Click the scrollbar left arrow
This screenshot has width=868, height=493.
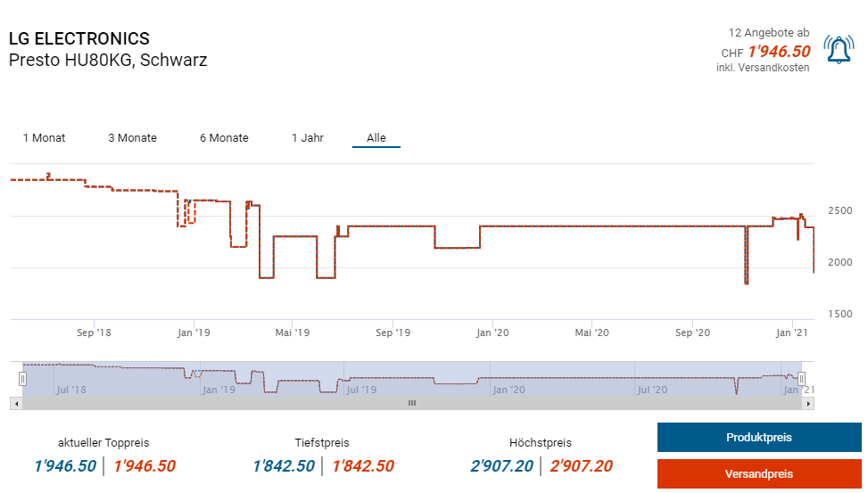click(16, 403)
